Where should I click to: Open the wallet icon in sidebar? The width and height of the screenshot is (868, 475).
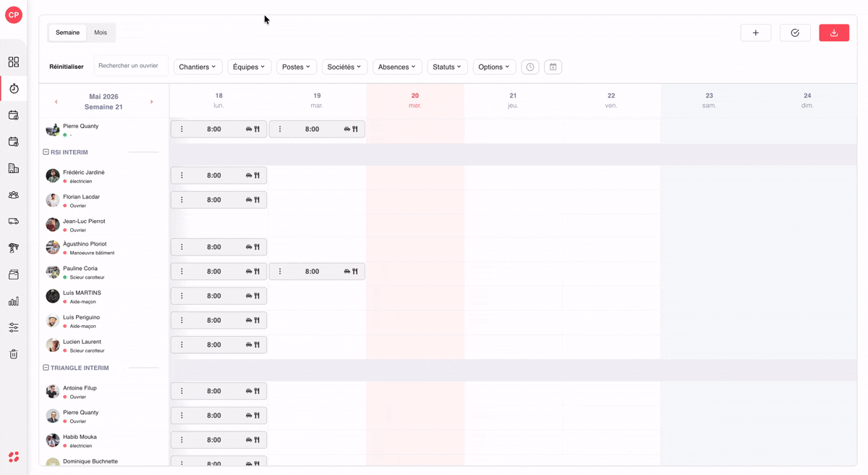click(14, 274)
